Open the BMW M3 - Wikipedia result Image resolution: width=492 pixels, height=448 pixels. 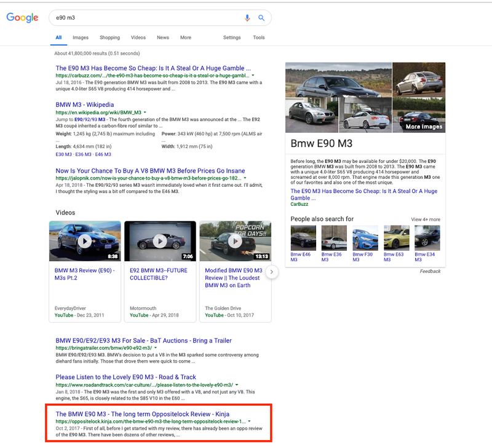coord(85,104)
